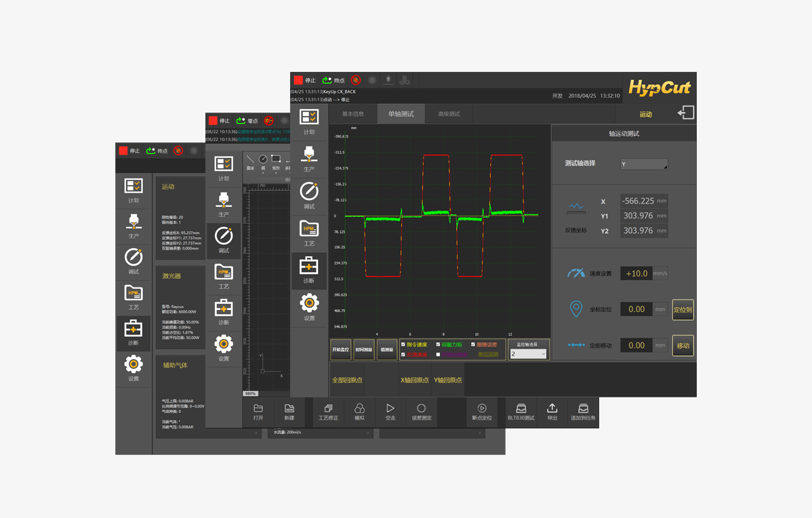Uncheck the 跟随误差 checkbox
This screenshot has height=518, width=812.
pos(473,344)
